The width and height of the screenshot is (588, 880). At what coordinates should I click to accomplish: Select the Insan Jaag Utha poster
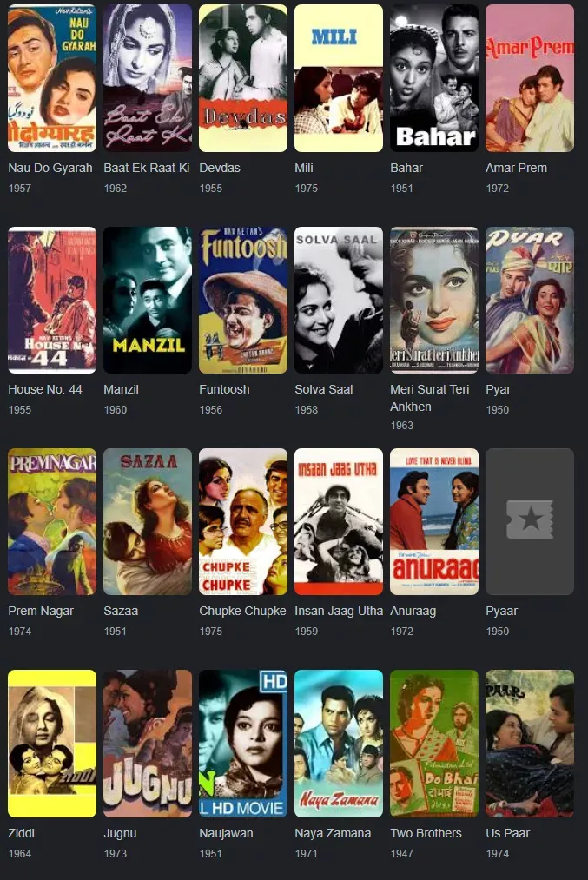(339, 521)
